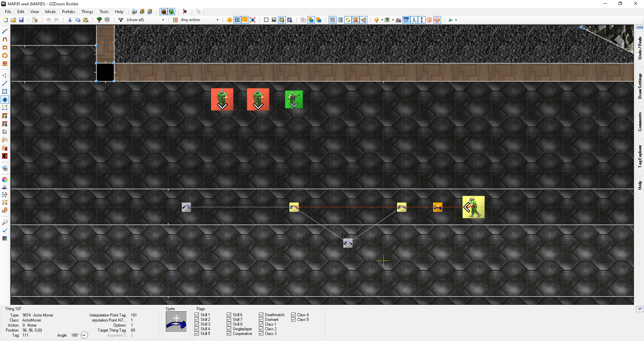644x341 pixels.
Task: Open the Tag Explorer side tab
Action: (x=640, y=156)
